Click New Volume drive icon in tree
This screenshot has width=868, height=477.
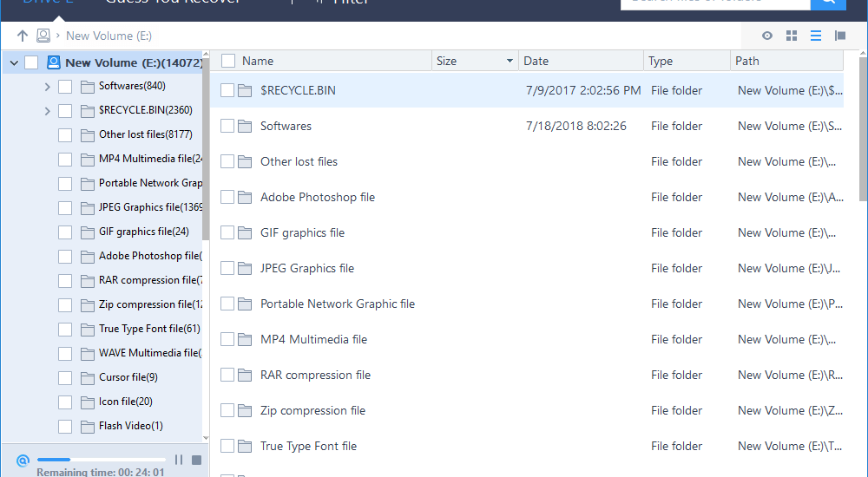(54, 62)
